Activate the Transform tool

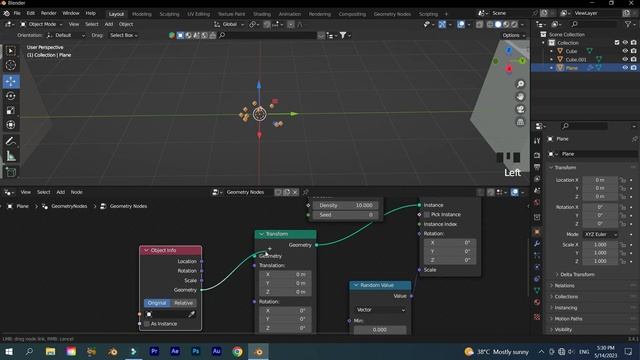[x=11, y=125]
